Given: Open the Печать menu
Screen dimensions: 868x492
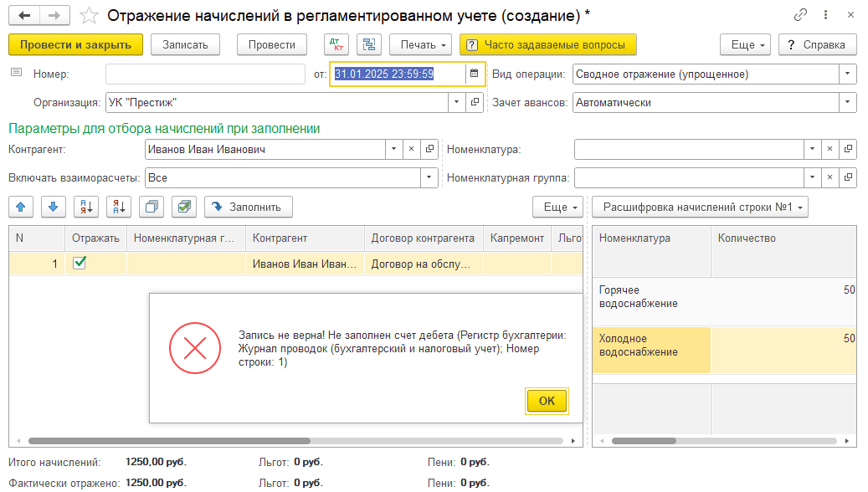Looking at the screenshot, I should 424,44.
